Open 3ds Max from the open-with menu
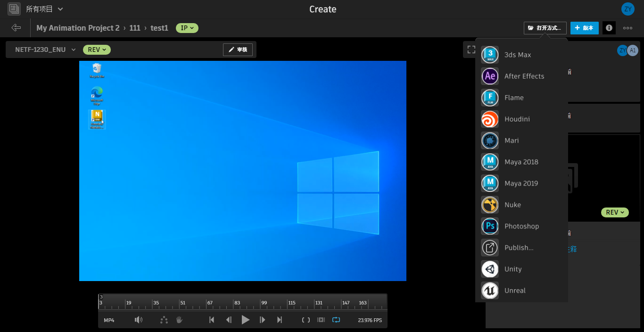The height and width of the screenshot is (332, 644). pyautogui.click(x=521, y=55)
